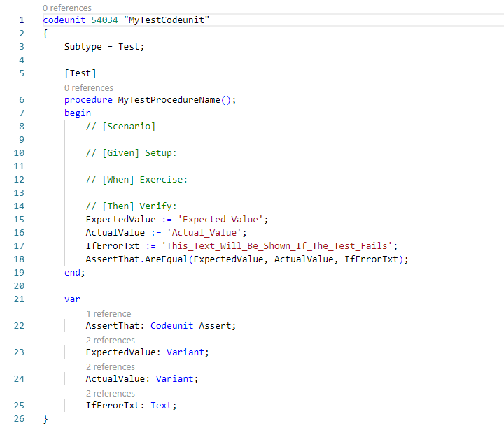Click the MyTestProcedureName identifier
The height and width of the screenshot is (442, 504).
(x=169, y=100)
